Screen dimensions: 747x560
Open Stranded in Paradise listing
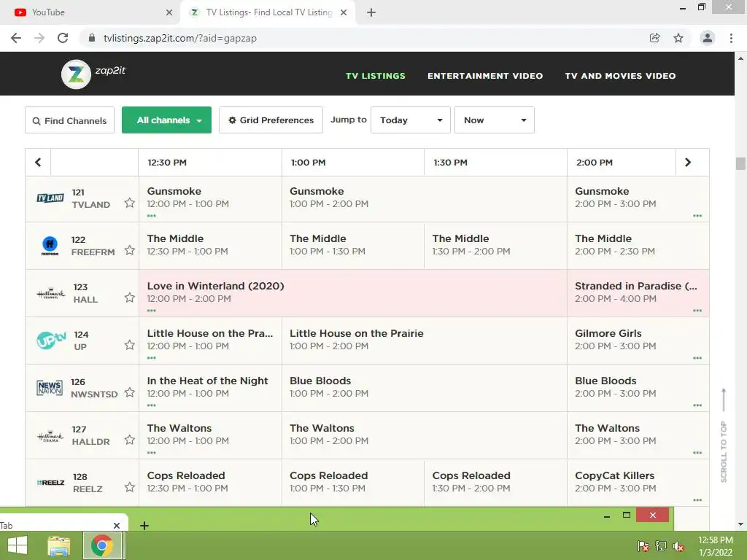pos(638,293)
